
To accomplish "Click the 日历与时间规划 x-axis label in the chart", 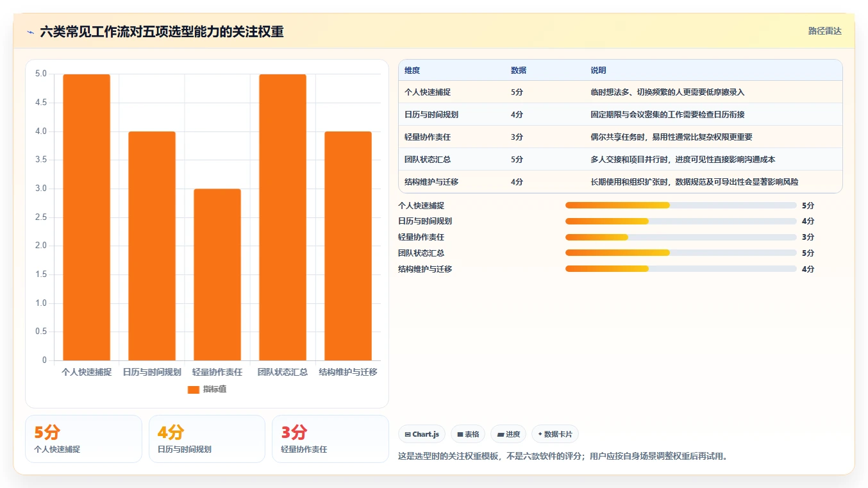I will coord(152,372).
